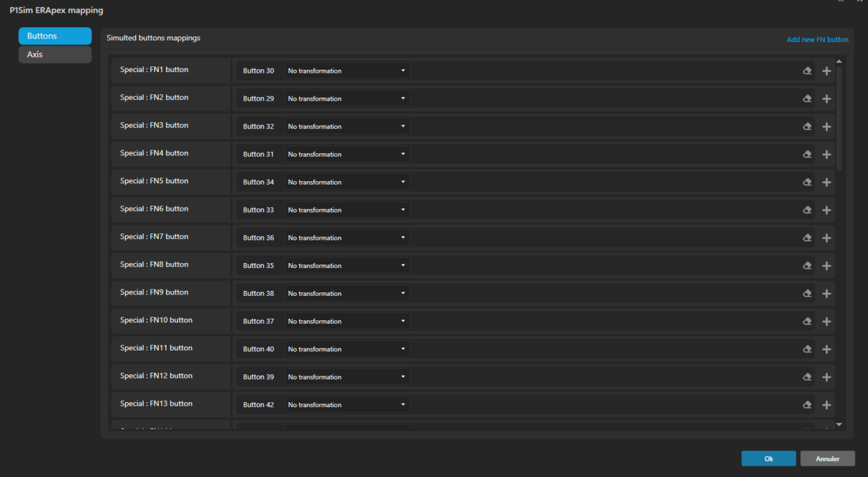Clear the FN12 button mapping with eraser

coord(806,377)
